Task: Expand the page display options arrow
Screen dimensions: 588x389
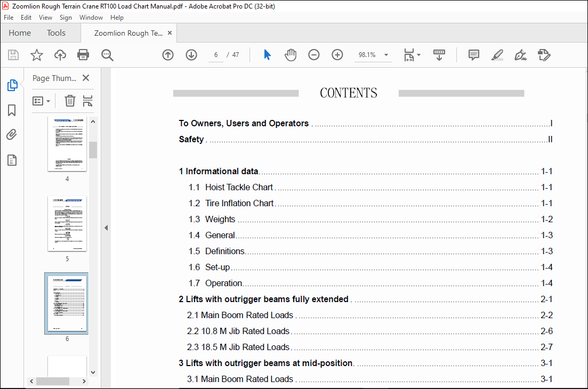Action: pos(418,54)
